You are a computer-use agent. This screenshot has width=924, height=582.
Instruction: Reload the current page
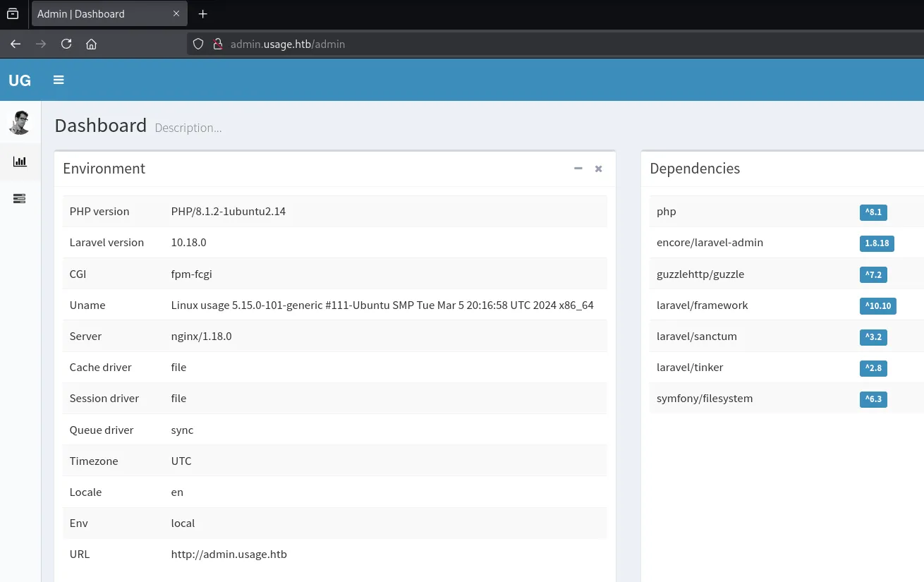pyautogui.click(x=66, y=44)
